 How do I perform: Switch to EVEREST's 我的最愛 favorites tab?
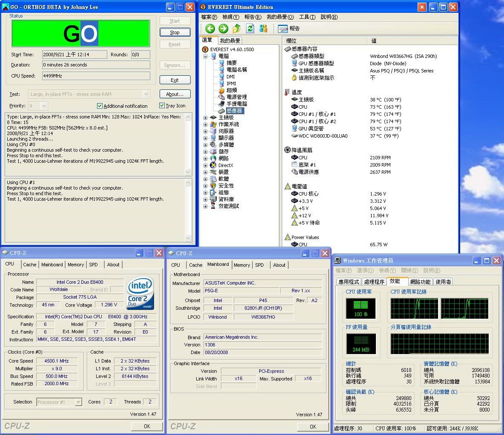pyautogui.click(x=230, y=40)
